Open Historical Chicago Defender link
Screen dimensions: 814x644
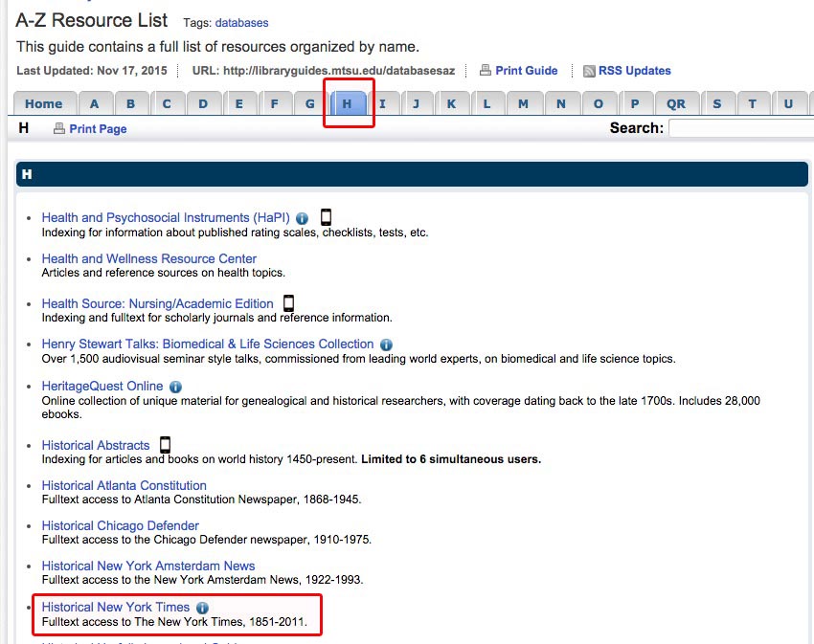[121, 525]
